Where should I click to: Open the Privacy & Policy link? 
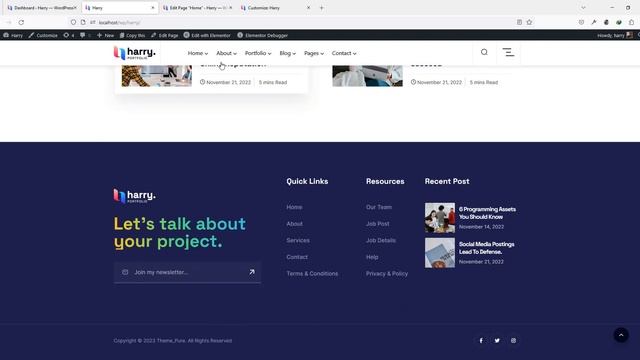coord(387,273)
